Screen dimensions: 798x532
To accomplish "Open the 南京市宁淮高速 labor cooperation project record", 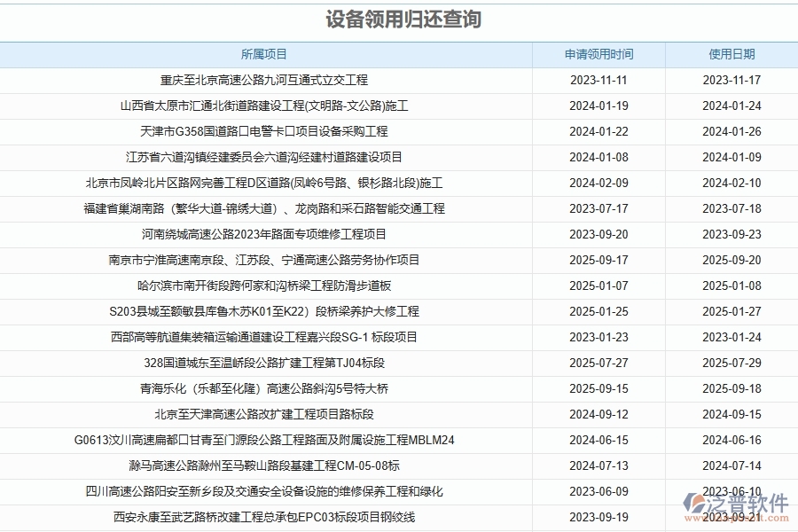I will pyautogui.click(x=267, y=260).
